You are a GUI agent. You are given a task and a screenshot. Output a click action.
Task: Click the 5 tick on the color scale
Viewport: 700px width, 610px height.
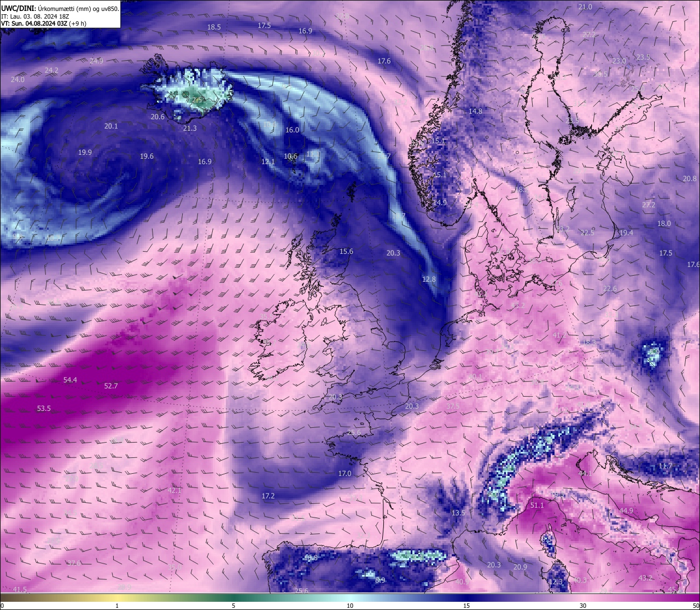(x=234, y=606)
